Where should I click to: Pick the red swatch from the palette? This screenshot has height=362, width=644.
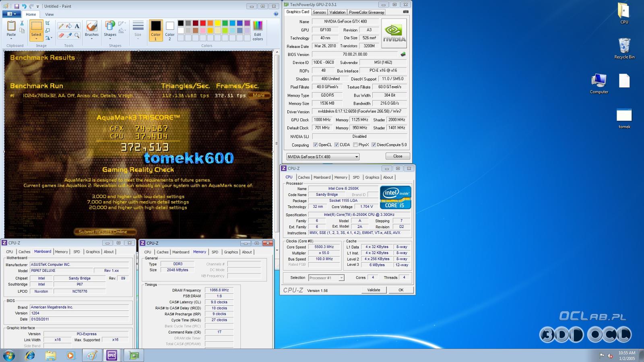203,23
